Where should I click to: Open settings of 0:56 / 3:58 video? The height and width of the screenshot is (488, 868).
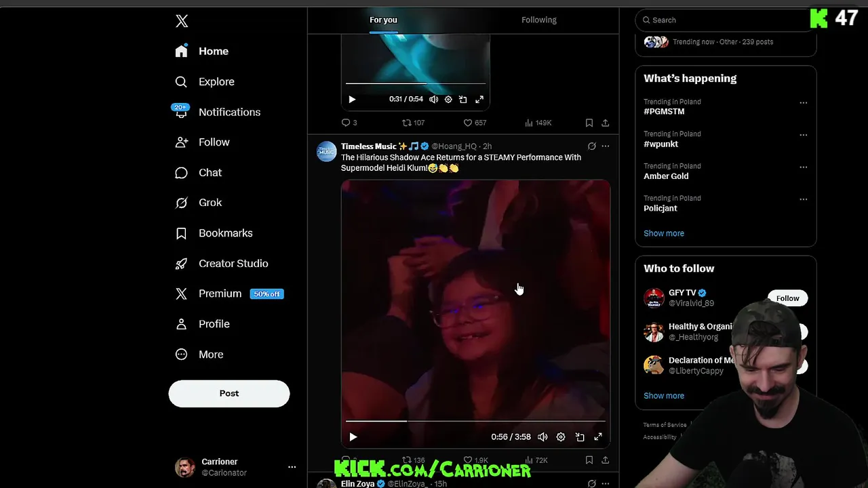[x=561, y=437]
